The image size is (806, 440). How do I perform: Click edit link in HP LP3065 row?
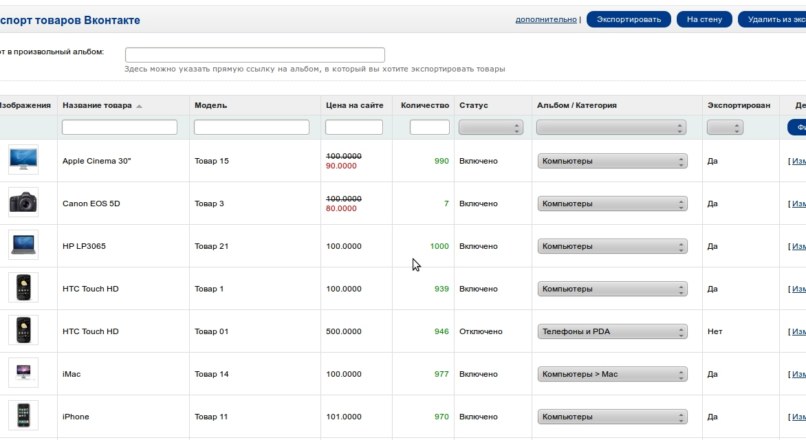[x=797, y=246]
